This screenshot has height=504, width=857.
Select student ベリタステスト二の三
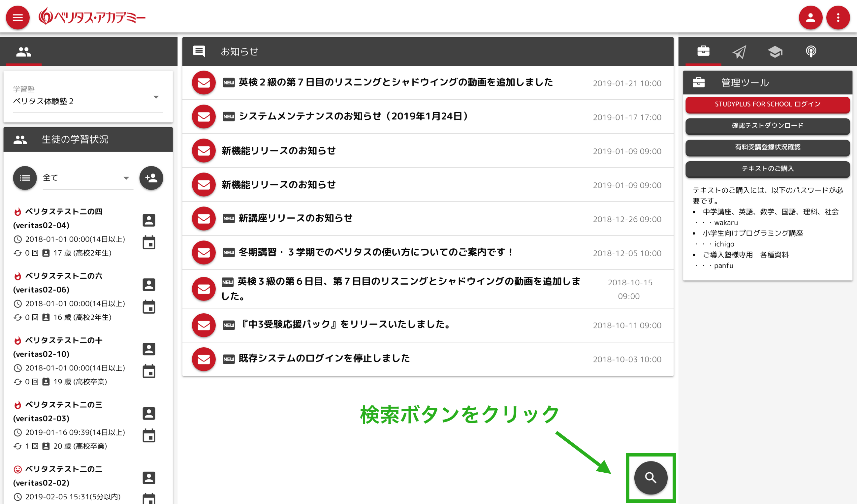(x=64, y=405)
